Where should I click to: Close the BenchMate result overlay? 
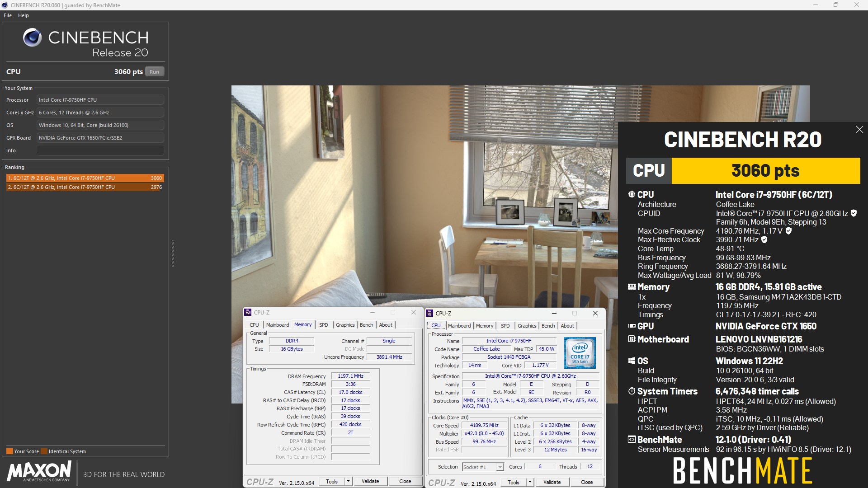859,130
